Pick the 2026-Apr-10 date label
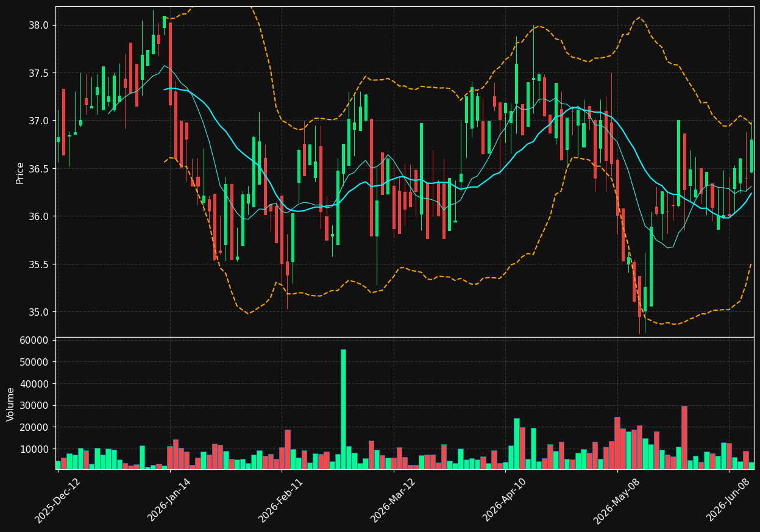 (x=505, y=500)
